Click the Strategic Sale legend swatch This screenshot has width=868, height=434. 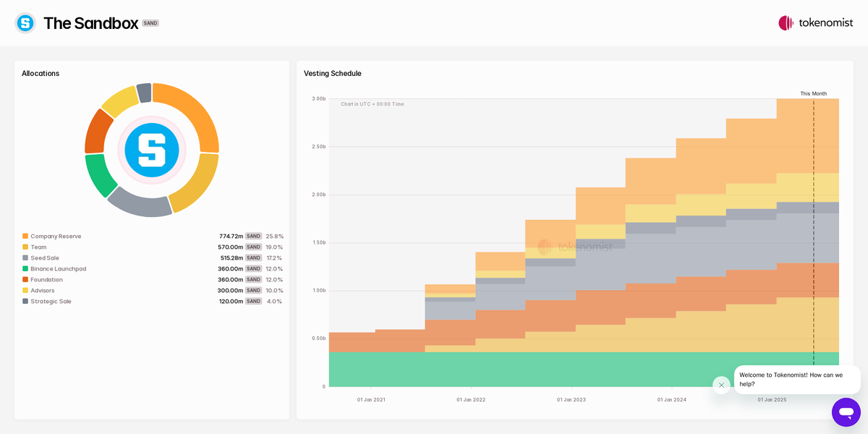tap(25, 301)
